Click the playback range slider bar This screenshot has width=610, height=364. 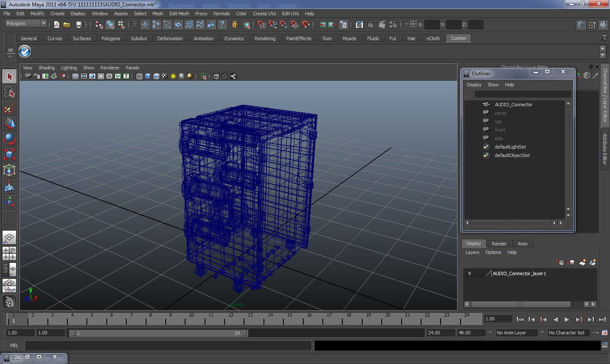point(158,333)
